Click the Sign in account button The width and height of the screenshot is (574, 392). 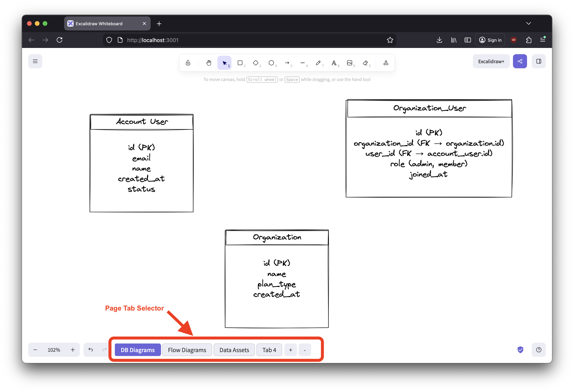coord(490,40)
